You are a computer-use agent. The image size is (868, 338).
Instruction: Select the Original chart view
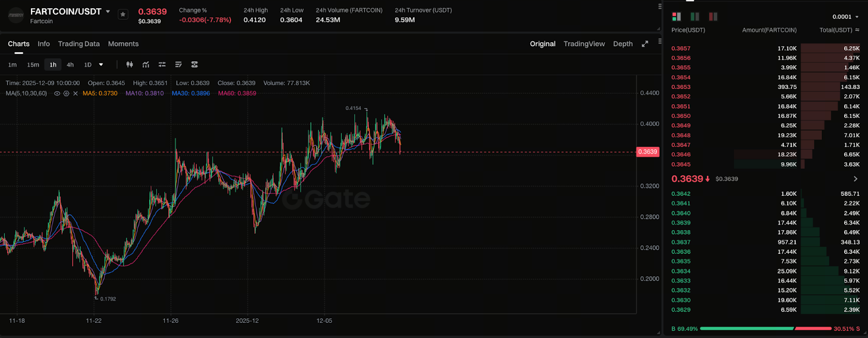point(542,44)
